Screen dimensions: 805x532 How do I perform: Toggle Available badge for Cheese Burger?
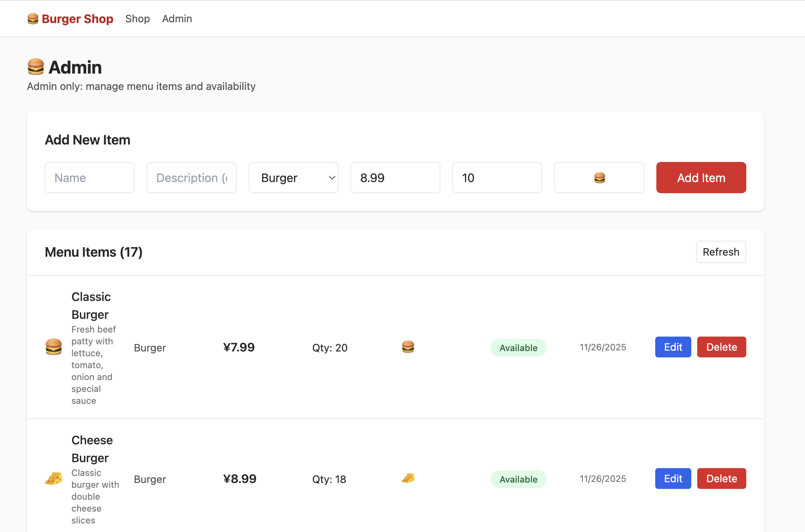[x=518, y=479]
